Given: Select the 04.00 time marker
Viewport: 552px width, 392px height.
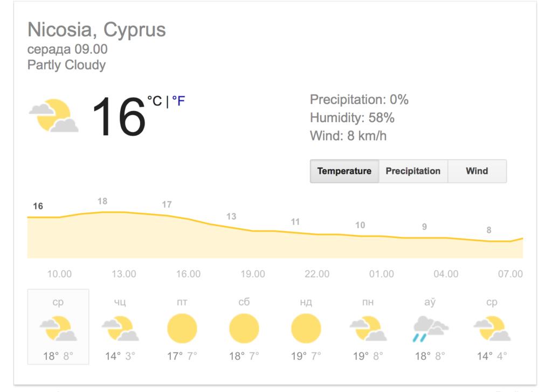Looking at the screenshot, I should [x=446, y=274].
